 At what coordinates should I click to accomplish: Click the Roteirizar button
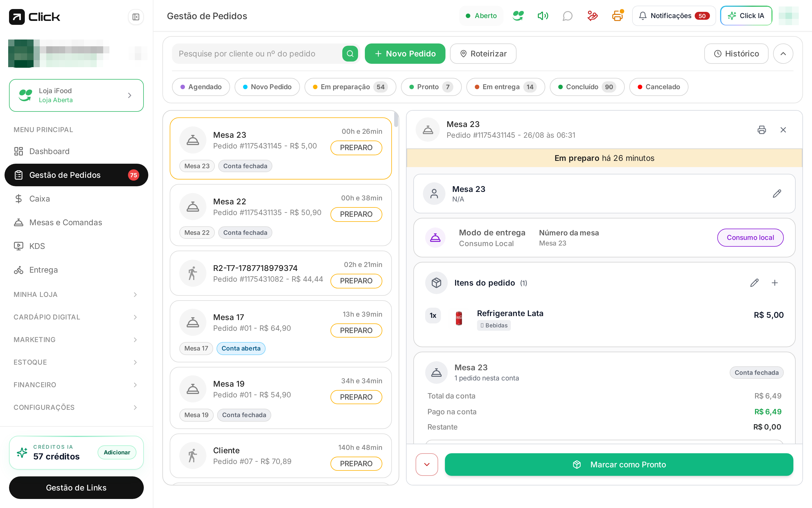(483, 54)
